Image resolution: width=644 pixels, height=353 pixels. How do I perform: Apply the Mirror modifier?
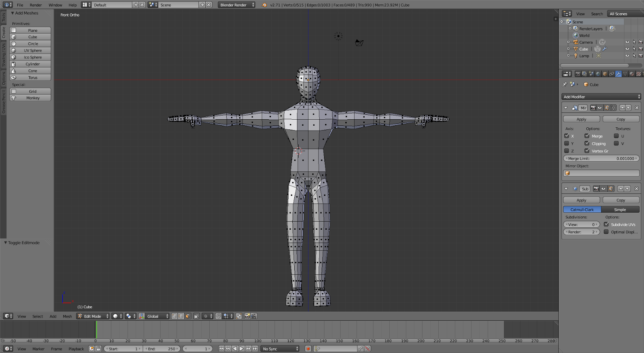[581, 119]
